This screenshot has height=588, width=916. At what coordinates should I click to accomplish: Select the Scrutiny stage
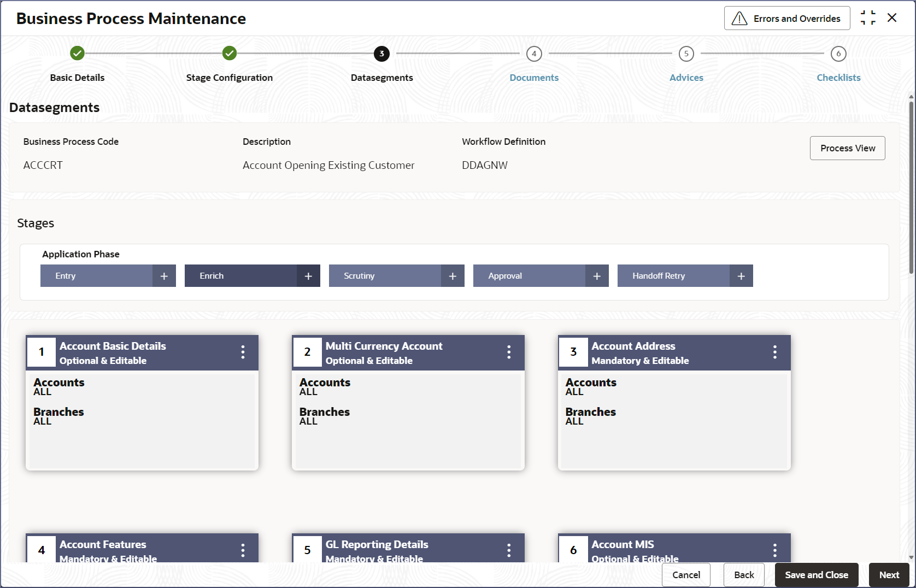coord(385,276)
